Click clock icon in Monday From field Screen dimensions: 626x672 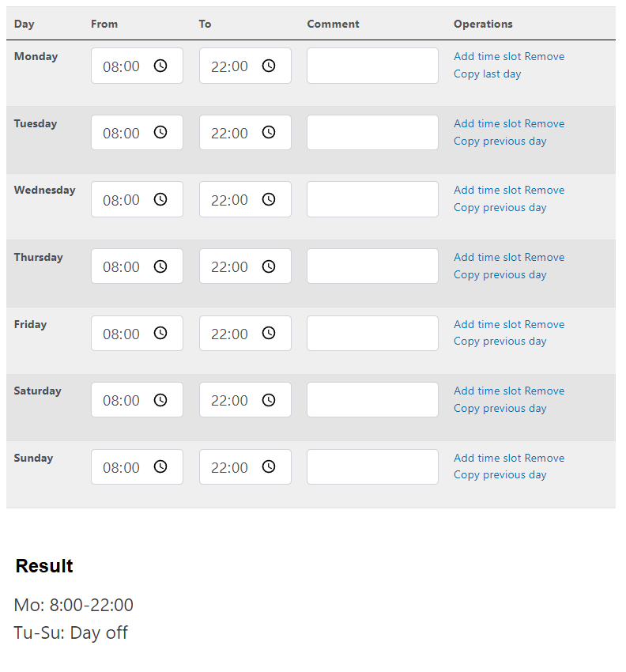pyautogui.click(x=160, y=66)
